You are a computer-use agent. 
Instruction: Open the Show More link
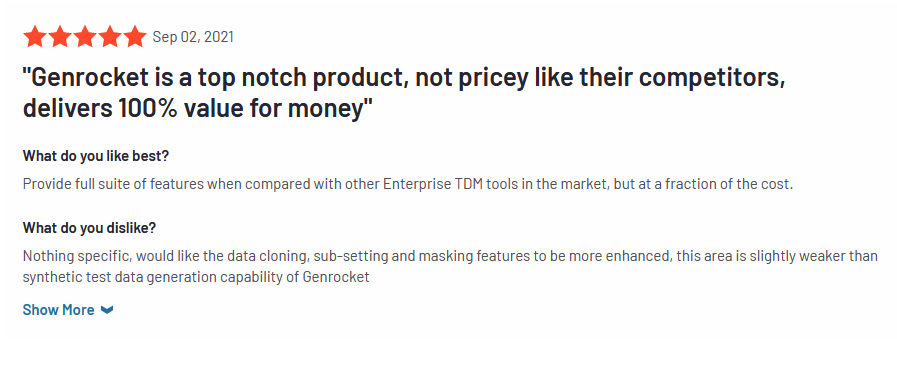tap(58, 310)
